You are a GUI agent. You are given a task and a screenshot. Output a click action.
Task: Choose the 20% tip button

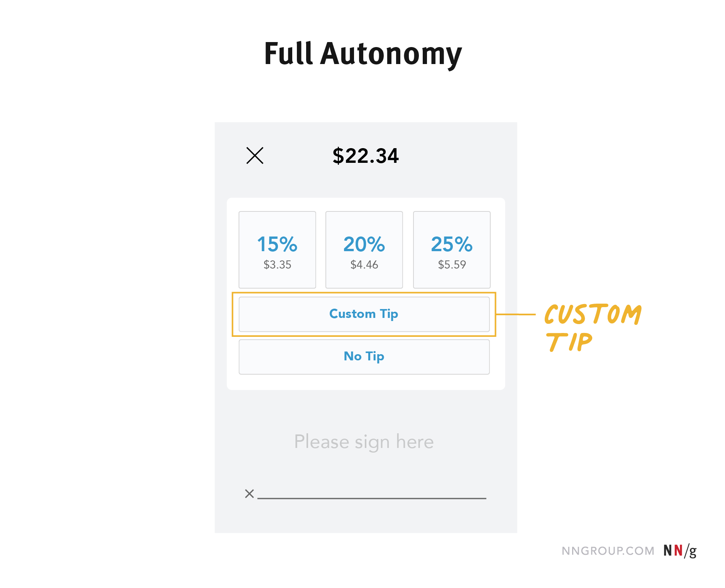tap(364, 245)
